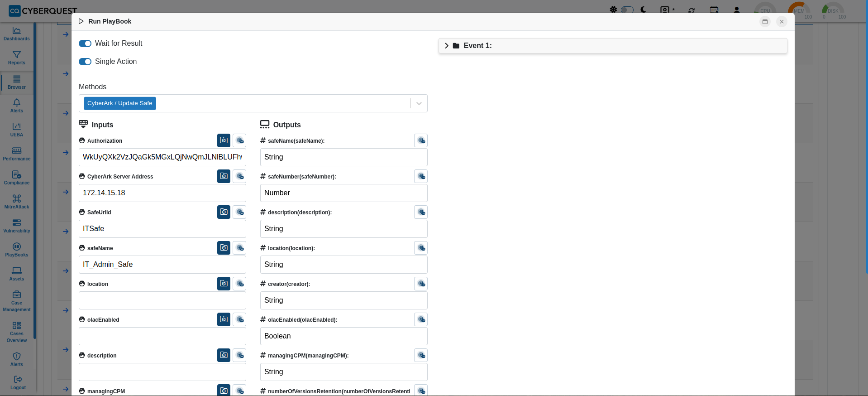Open Cases Overview in the sidebar
The image size is (868, 396).
[x=17, y=332]
